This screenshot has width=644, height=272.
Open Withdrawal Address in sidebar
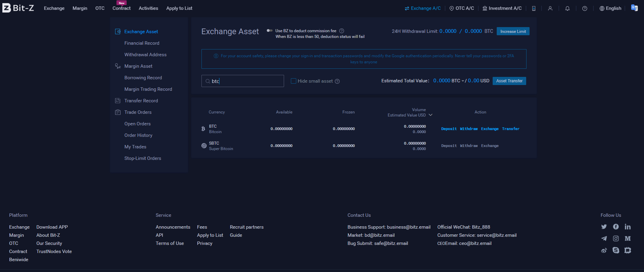(146, 55)
